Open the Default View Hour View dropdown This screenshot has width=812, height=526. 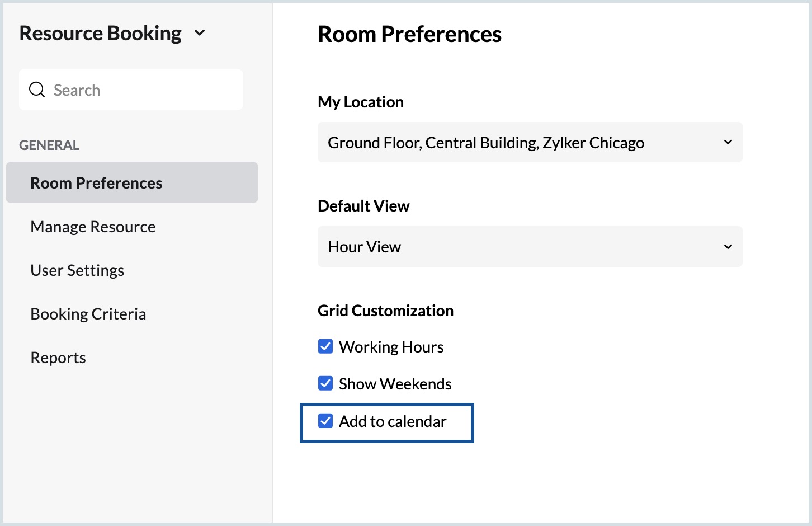(x=529, y=246)
